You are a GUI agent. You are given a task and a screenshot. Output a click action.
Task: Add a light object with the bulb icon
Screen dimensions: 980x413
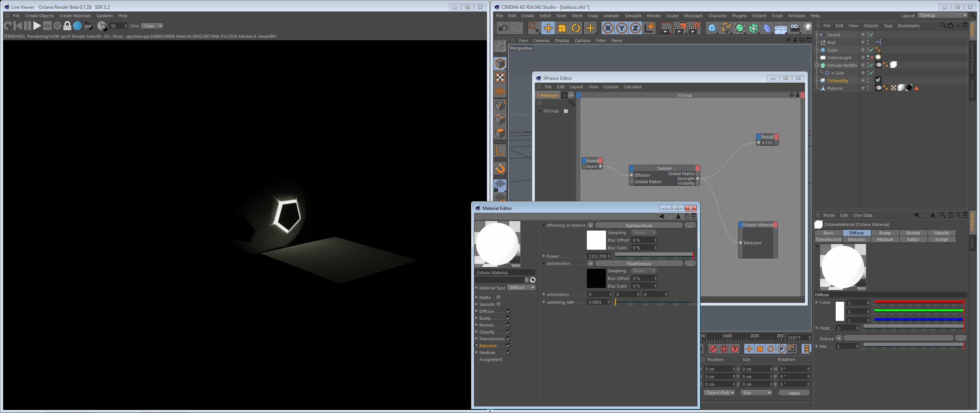tap(808, 28)
